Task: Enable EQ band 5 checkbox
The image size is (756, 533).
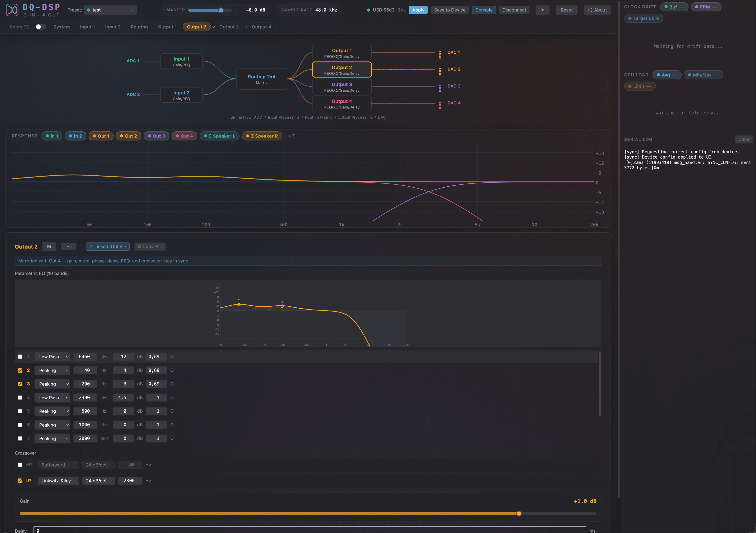Action: (x=20, y=411)
